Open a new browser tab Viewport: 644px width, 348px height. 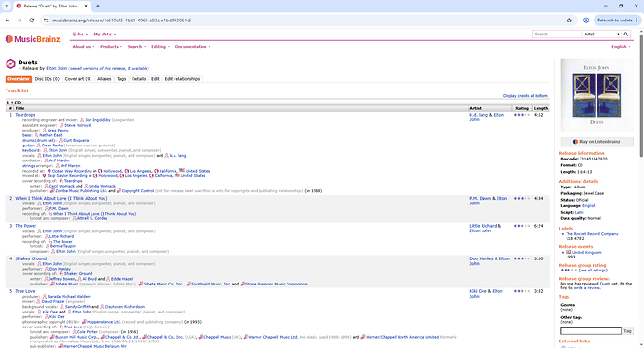tap(98, 6)
